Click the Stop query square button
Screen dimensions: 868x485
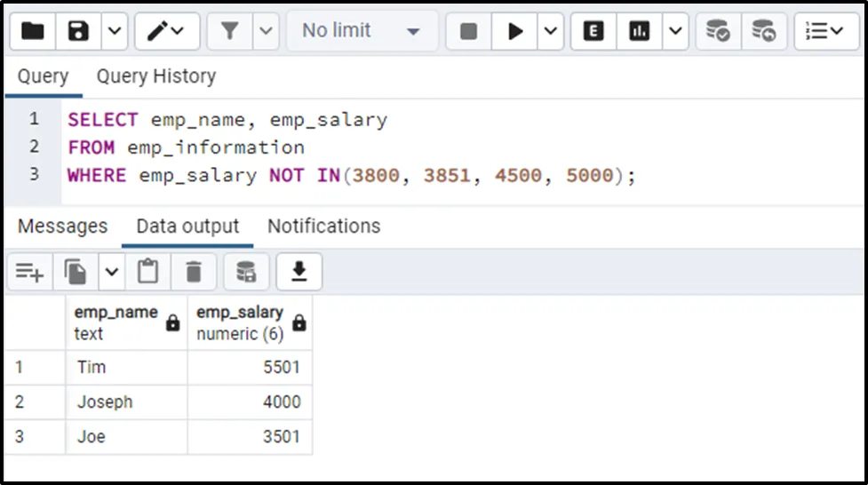click(x=468, y=31)
